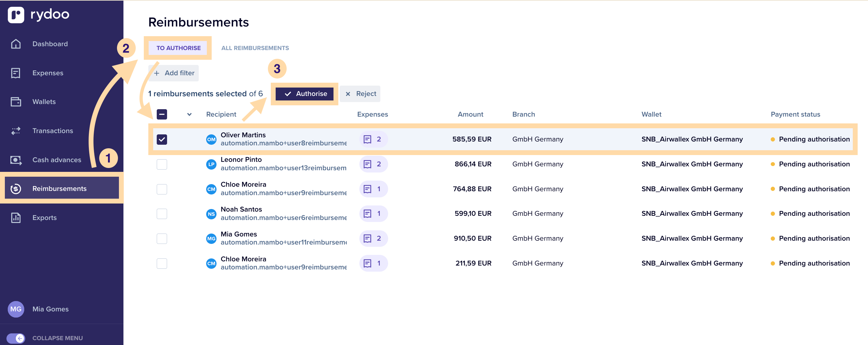Open Mia Gomes expenses badge
Image resolution: width=868 pixels, height=345 pixels.
tap(373, 238)
